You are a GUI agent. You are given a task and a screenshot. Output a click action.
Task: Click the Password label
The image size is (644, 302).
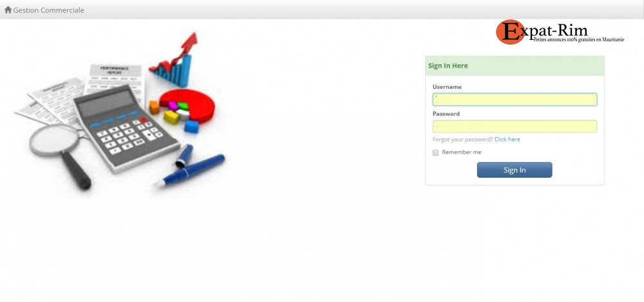tap(446, 113)
